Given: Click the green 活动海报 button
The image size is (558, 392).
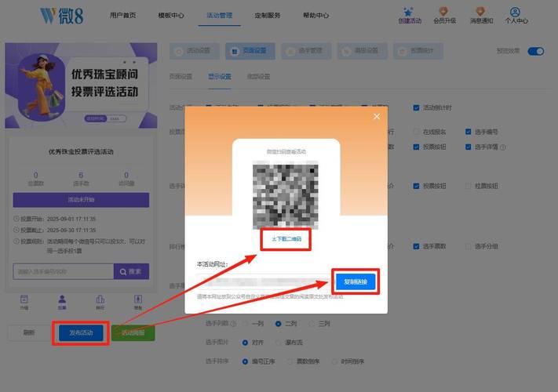Looking at the screenshot, I should (x=133, y=332).
